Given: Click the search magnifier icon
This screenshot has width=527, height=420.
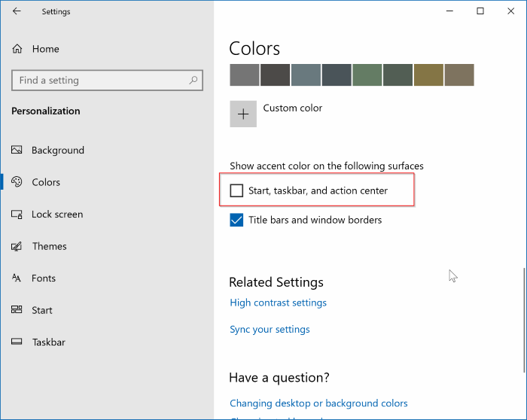Looking at the screenshot, I should (193, 80).
